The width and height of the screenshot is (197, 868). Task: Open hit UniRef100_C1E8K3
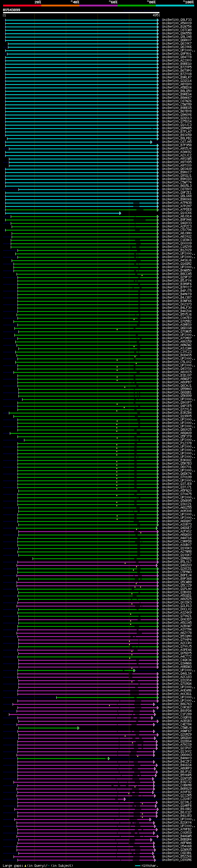click(x=177, y=240)
